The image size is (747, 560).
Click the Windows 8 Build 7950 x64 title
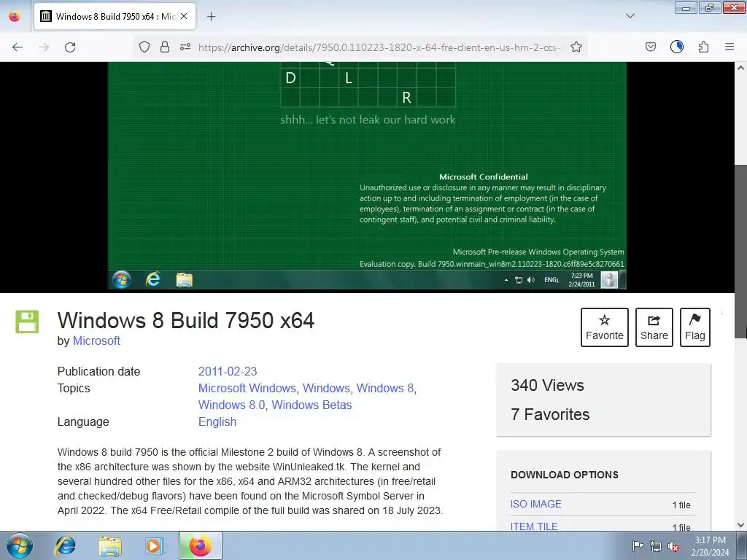click(186, 320)
